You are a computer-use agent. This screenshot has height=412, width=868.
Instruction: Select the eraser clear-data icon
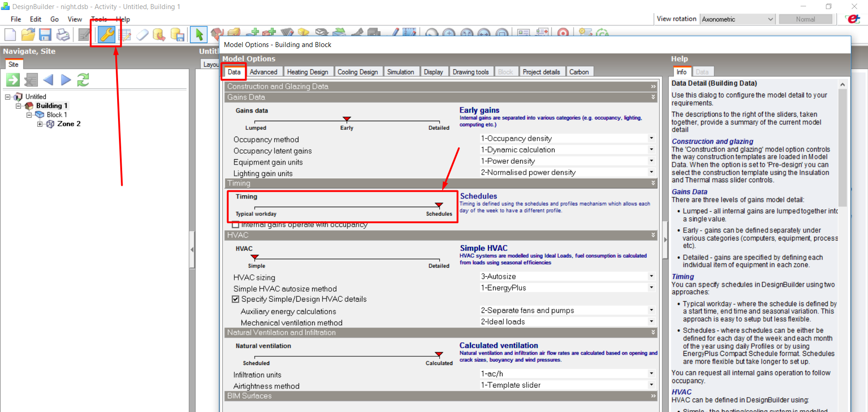click(142, 35)
